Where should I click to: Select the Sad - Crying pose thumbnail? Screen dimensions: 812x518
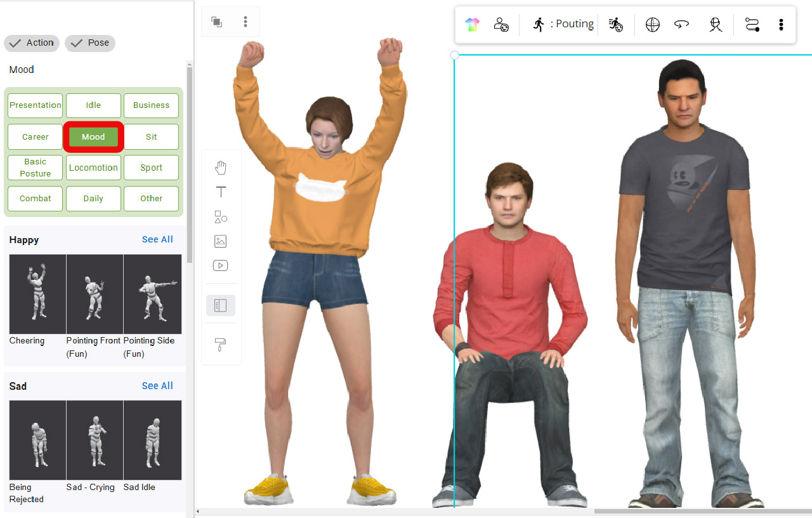[x=95, y=439]
